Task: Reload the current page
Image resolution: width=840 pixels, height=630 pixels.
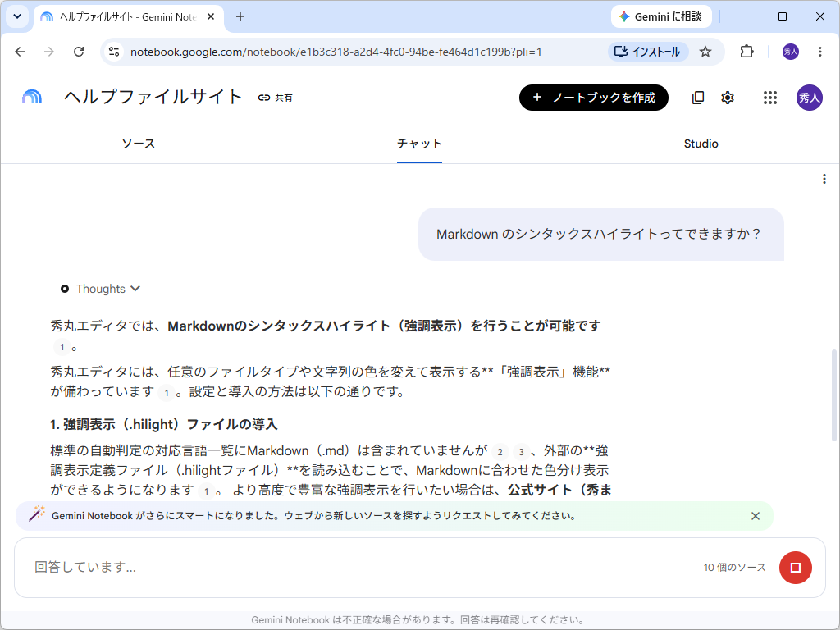Action: tap(79, 52)
